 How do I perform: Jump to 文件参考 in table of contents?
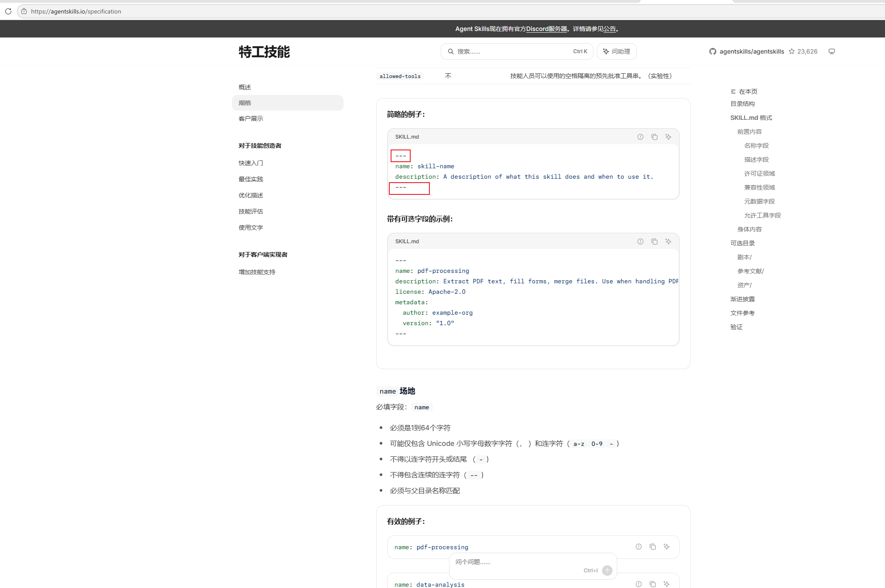coord(742,313)
